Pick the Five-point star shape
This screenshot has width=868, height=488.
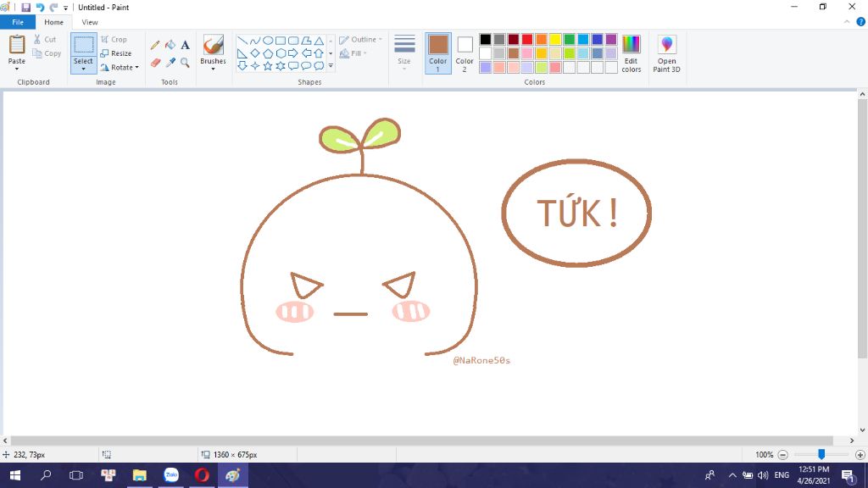[x=268, y=66]
